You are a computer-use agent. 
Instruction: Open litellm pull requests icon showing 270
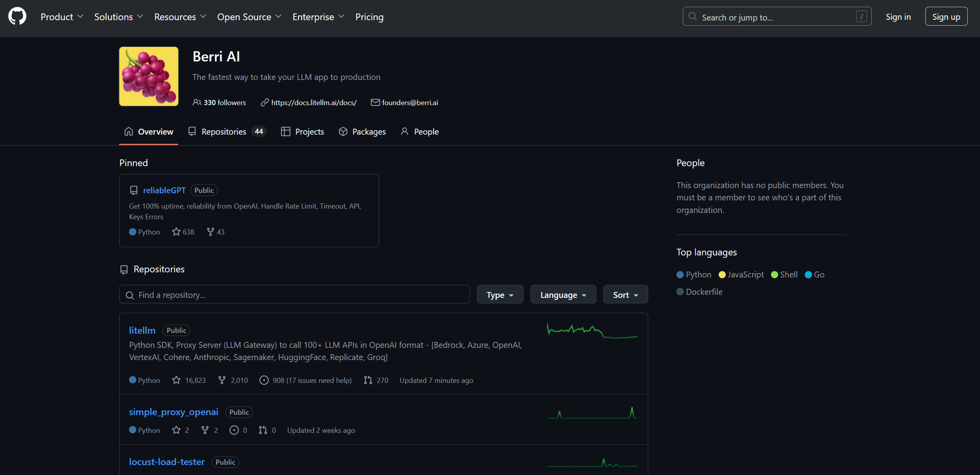tap(368, 380)
